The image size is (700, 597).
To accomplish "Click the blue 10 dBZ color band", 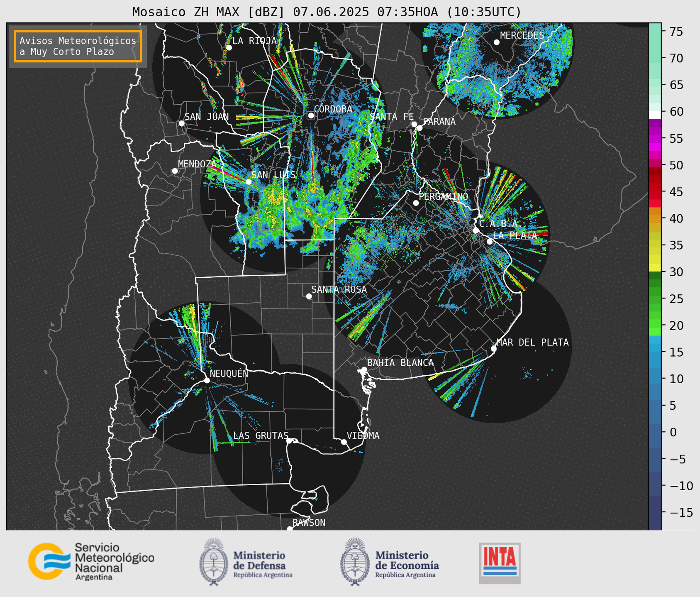I will (655, 379).
